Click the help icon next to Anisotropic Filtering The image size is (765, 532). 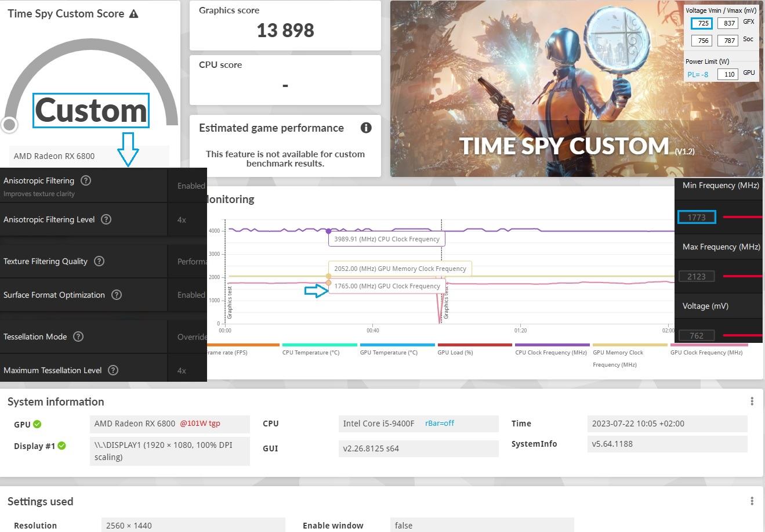pyautogui.click(x=86, y=180)
